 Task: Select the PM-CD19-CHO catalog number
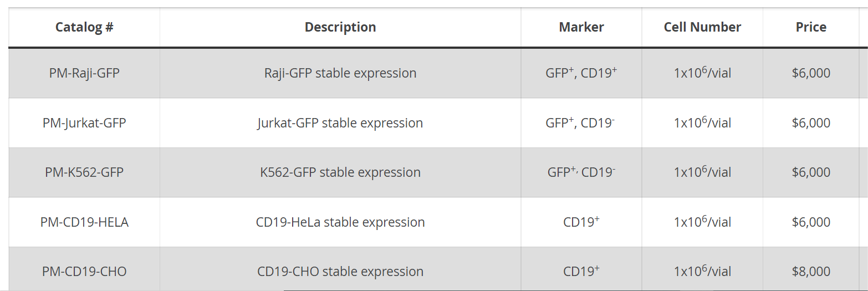(x=84, y=272)
